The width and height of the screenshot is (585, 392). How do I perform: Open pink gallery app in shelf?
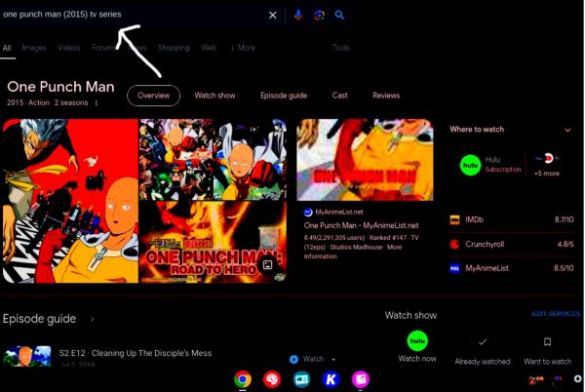click(361, 379)
